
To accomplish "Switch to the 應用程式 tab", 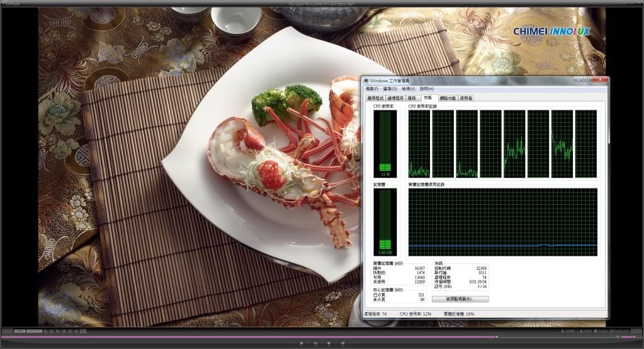I will pyautogui.click(x=375, y=98).
